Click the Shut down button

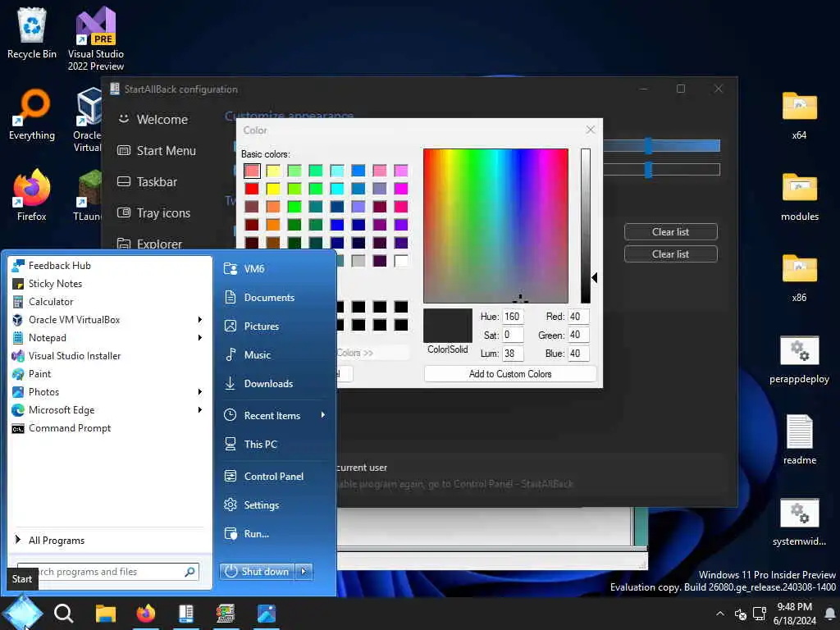pos(258,572)
